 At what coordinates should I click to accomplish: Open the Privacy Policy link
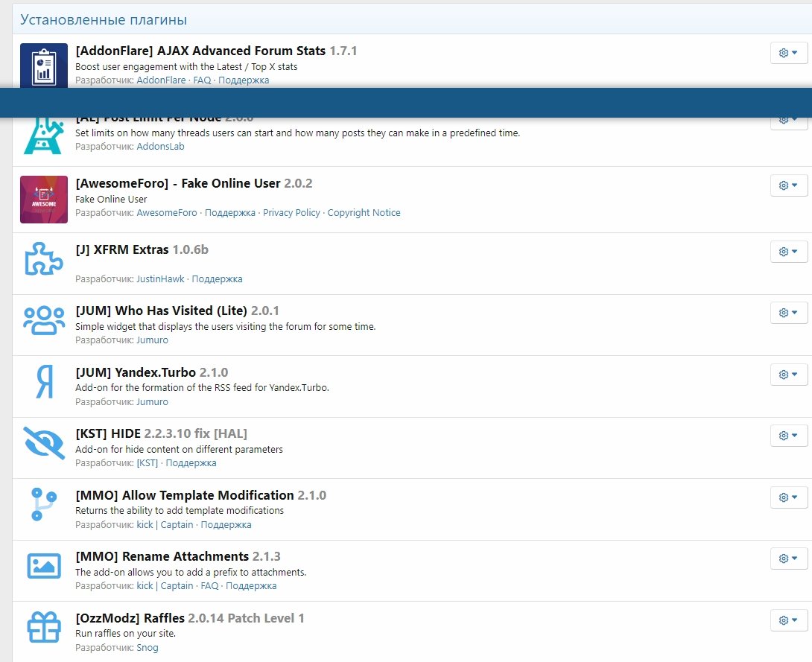(x=291, y=213)
